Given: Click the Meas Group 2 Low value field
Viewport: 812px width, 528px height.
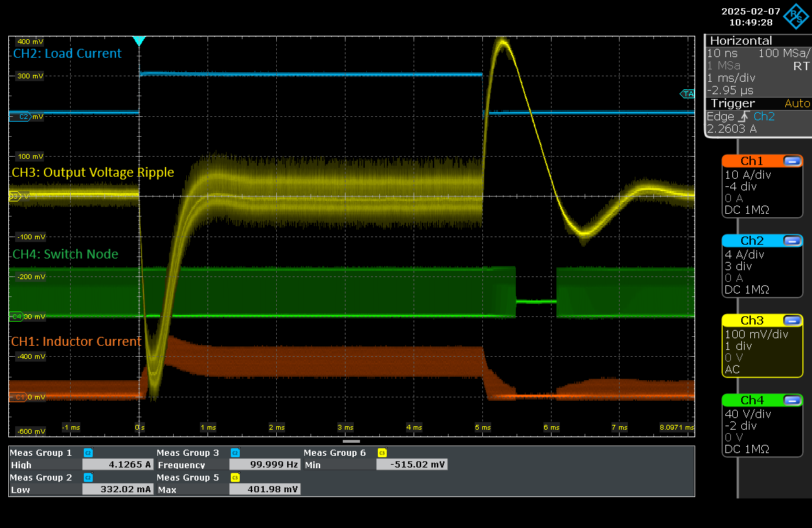Looking at the screenshot, I should click(x=117, y=489).
